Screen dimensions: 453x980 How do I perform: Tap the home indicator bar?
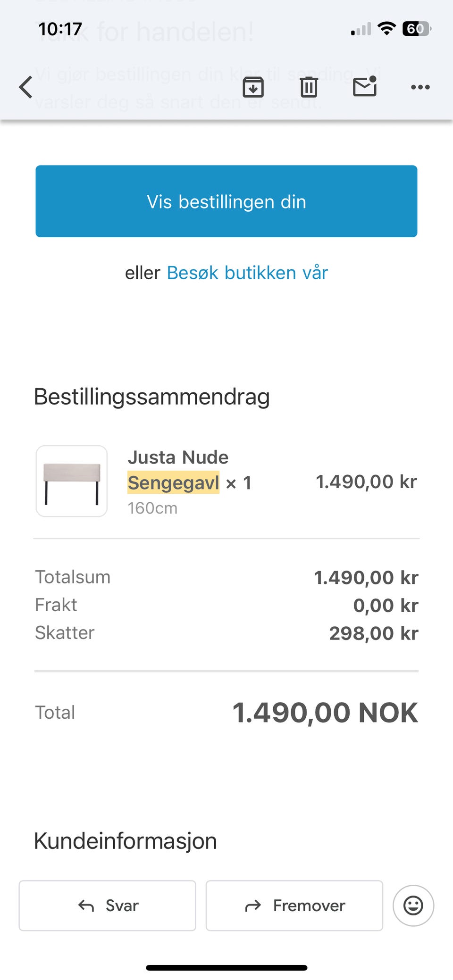click(226, 968)
